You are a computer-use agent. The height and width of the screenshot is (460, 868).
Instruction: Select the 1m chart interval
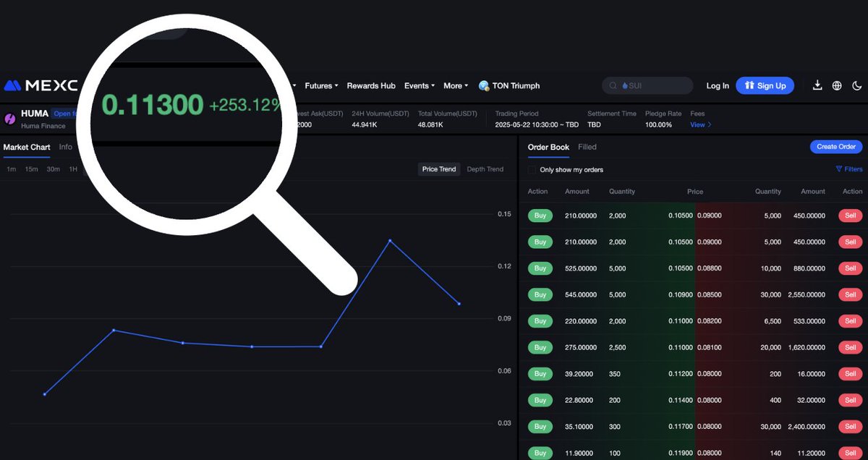click(x=12, y=169)
